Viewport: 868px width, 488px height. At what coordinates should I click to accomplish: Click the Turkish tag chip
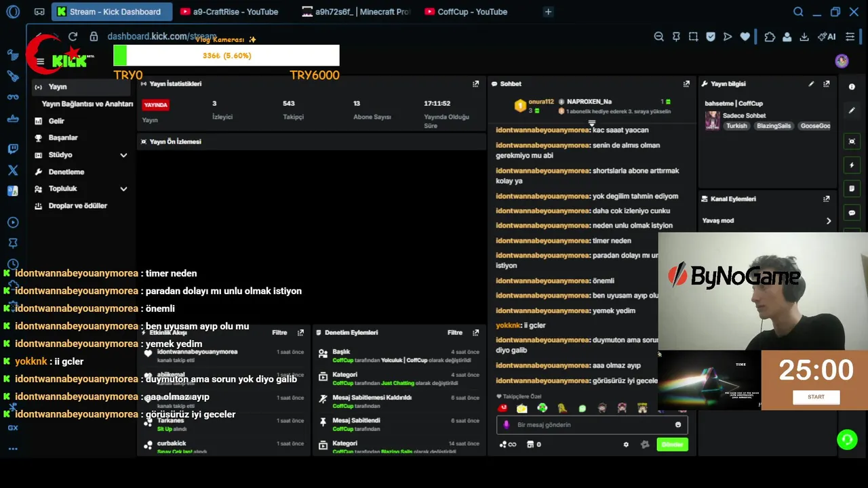point(736,126)
